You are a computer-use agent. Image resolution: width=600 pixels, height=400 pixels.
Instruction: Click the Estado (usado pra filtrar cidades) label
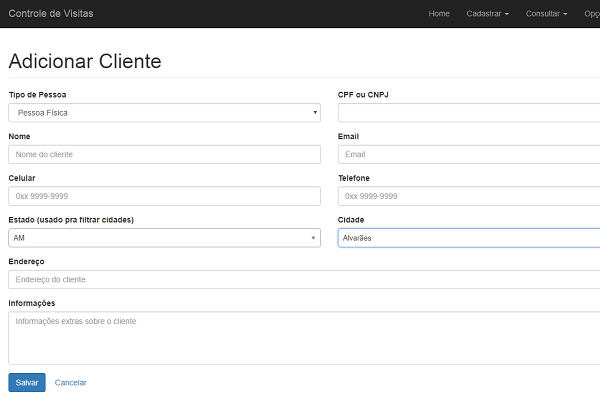coord(71,220)
